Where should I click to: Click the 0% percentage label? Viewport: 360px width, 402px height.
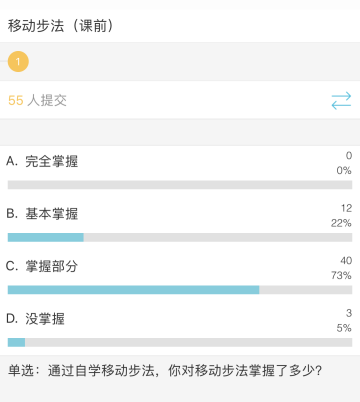[x=344, y=171]
